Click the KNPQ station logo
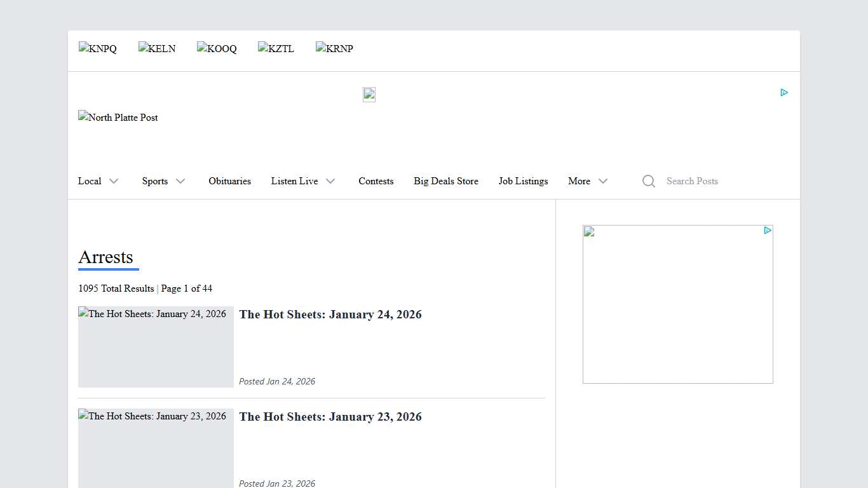The height and width of the screenshot is (488, 868). 98,49
